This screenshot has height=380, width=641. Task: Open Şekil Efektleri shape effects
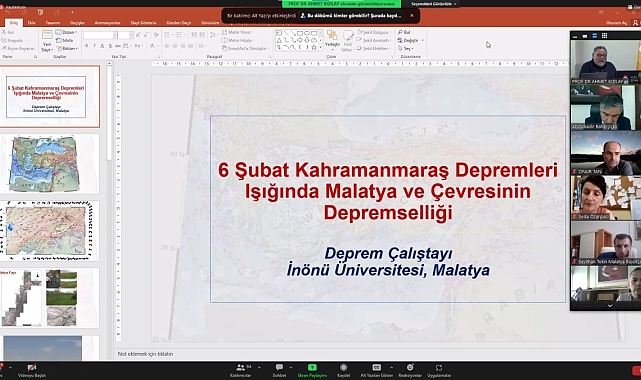point(373,49)
